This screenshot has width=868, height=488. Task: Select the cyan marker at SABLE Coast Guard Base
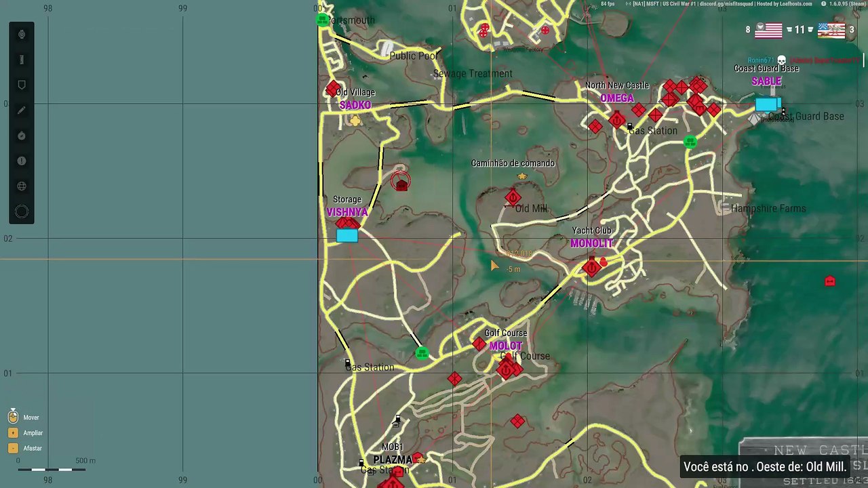click(767, 104)
